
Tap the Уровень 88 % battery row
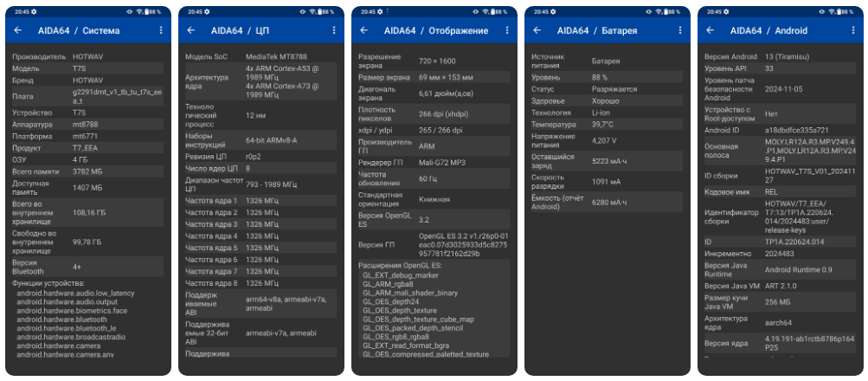(x=607, y=77)
